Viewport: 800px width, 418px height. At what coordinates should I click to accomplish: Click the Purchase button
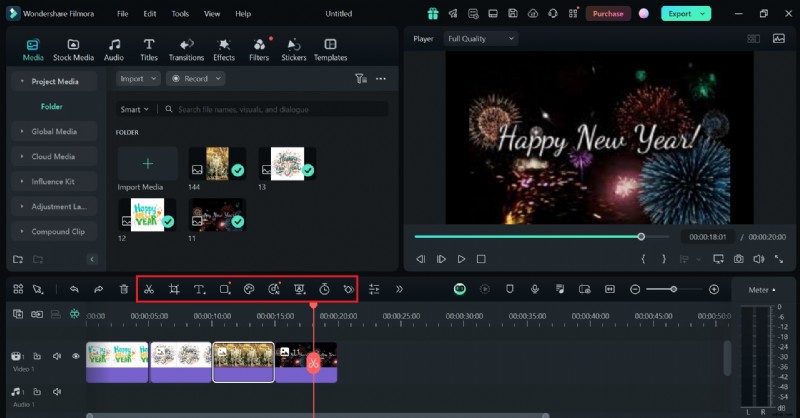click(x=608, y=14)
